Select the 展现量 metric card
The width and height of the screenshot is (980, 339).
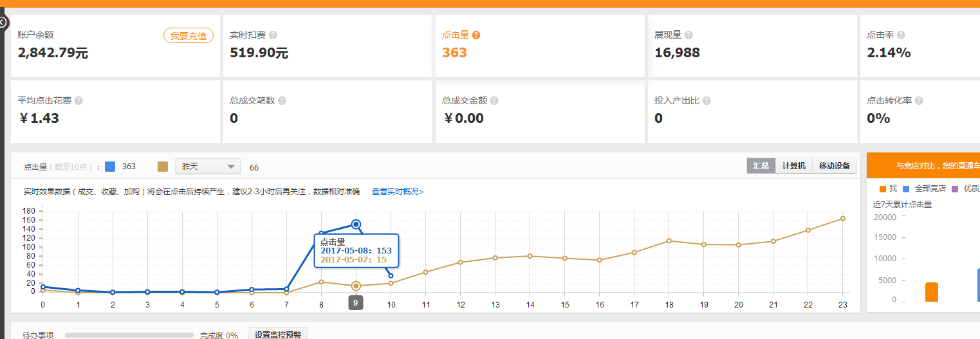(752, 46)
